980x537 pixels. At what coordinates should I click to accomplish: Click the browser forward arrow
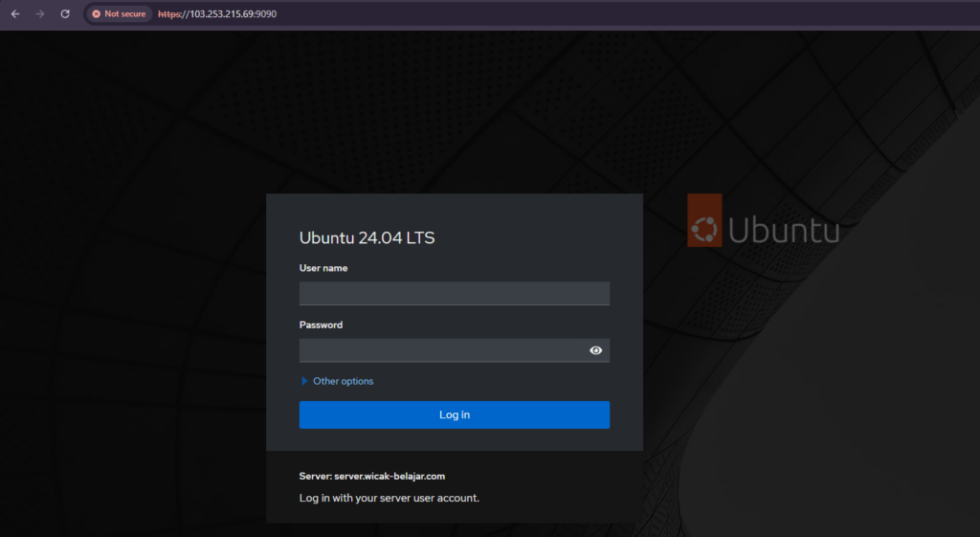tap(40, 13)
